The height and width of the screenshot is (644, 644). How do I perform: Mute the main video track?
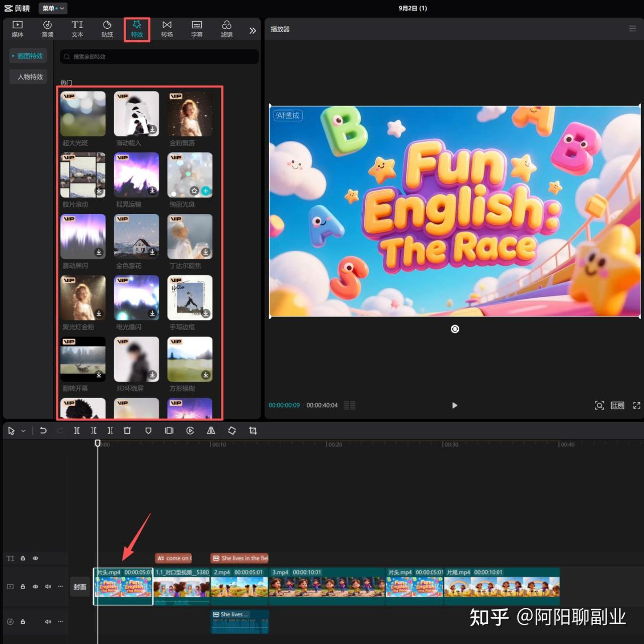point(48,587)
